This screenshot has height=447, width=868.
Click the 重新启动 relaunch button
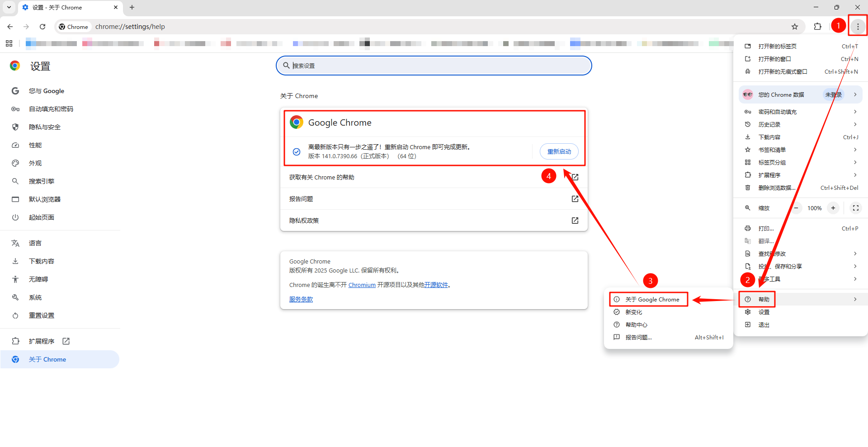[x=559, y=151]
